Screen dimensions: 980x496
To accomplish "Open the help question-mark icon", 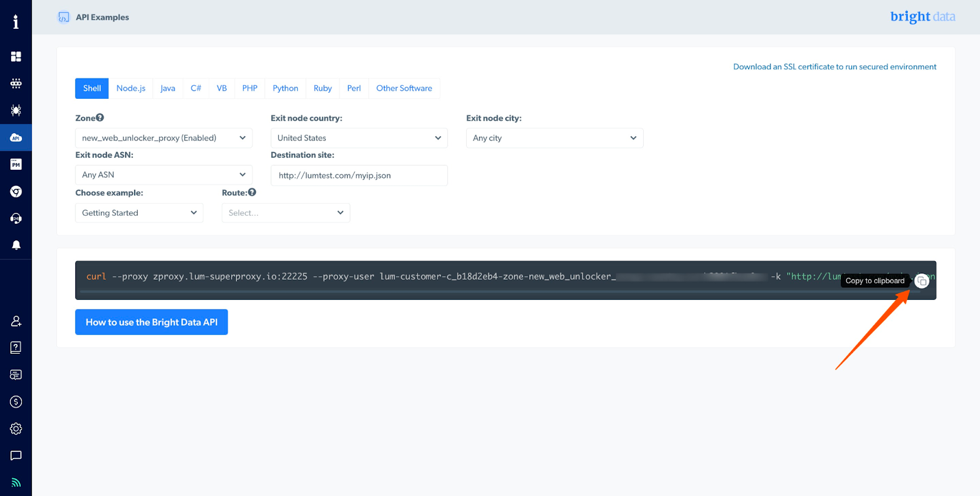I will tap(16, 348).
